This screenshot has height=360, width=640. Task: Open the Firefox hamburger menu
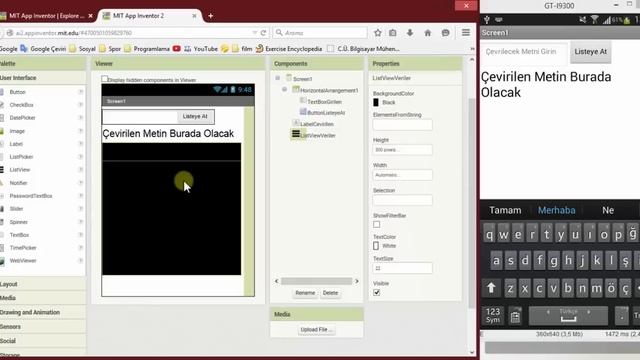466,33
